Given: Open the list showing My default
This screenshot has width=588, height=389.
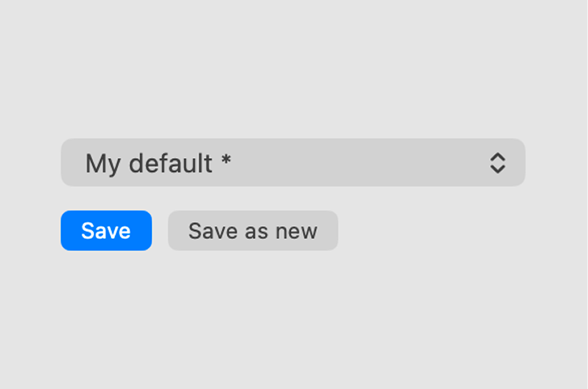Looking at the screenshot, I should tap(292, 163).
